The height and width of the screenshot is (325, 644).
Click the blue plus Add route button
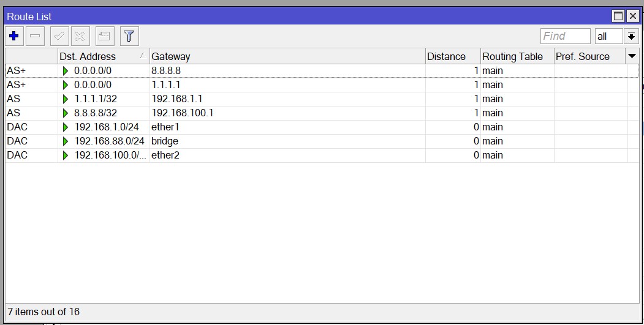pos(14,36)
